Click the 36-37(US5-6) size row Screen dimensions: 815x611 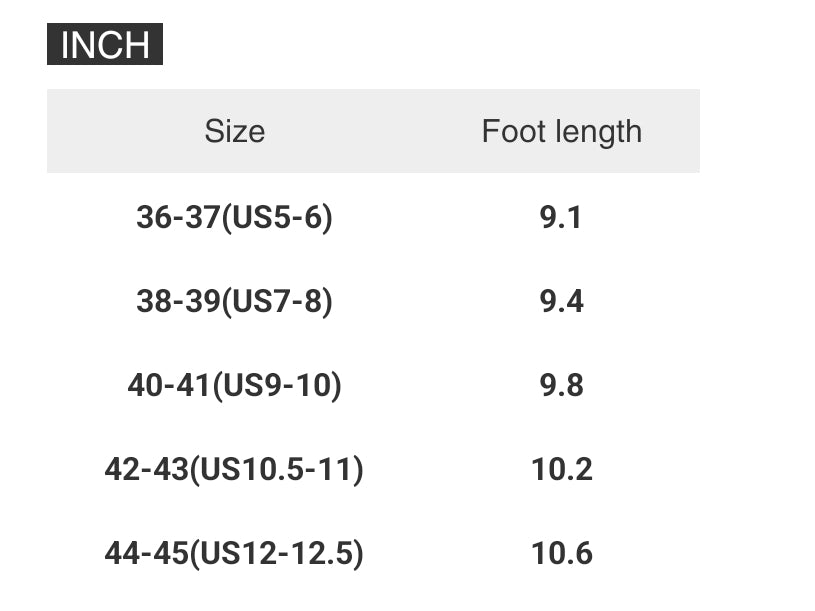pyautogui.click(x=234, y=217)
